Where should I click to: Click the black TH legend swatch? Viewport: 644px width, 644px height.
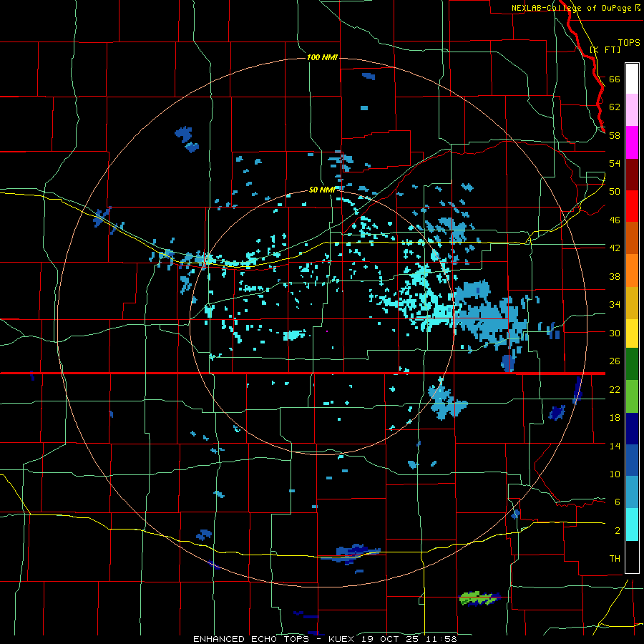pyautogui.click(x=632, y=557)
